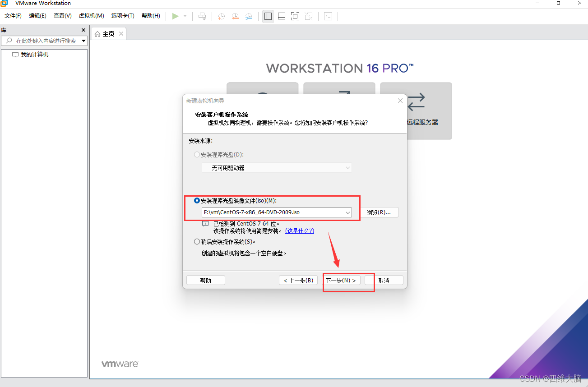Click the revert to snapshot icon

tap(235, 16)
